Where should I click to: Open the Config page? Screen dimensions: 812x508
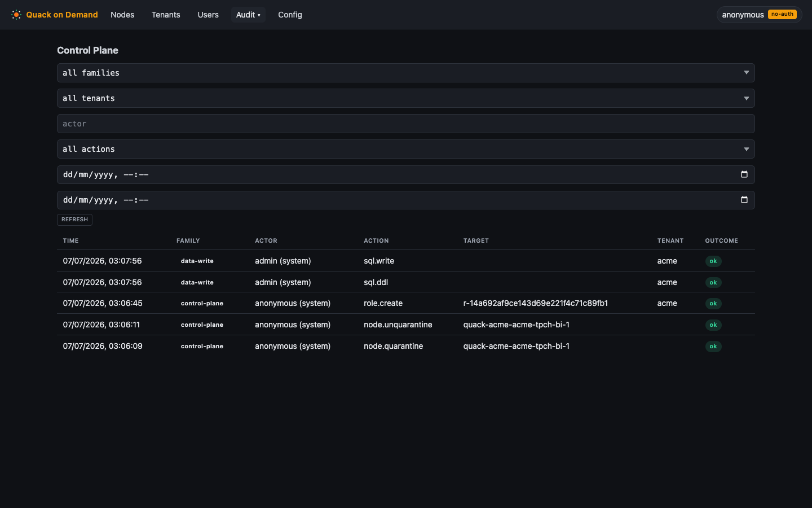click(x=290, y=15)
